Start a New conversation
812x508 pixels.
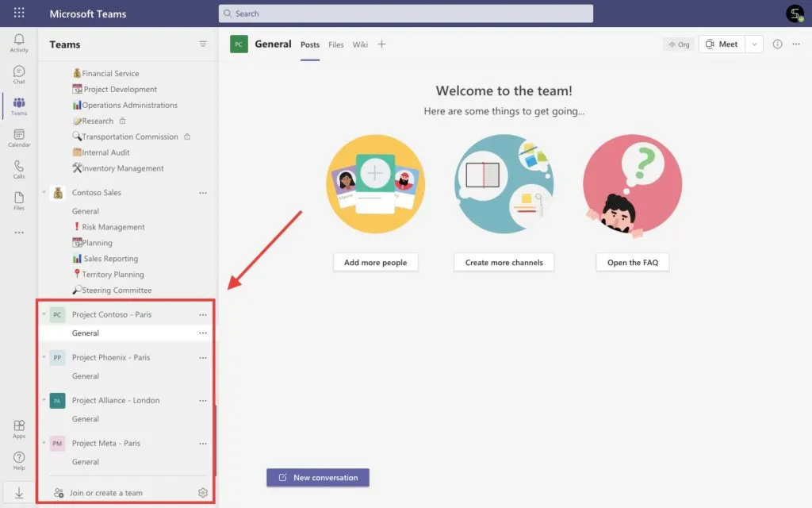coord(318,477)
